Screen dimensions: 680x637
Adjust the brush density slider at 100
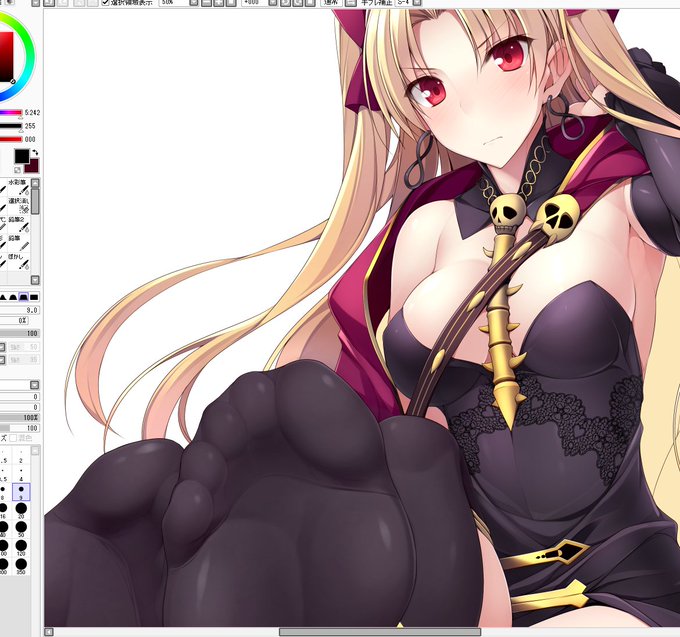20,333
